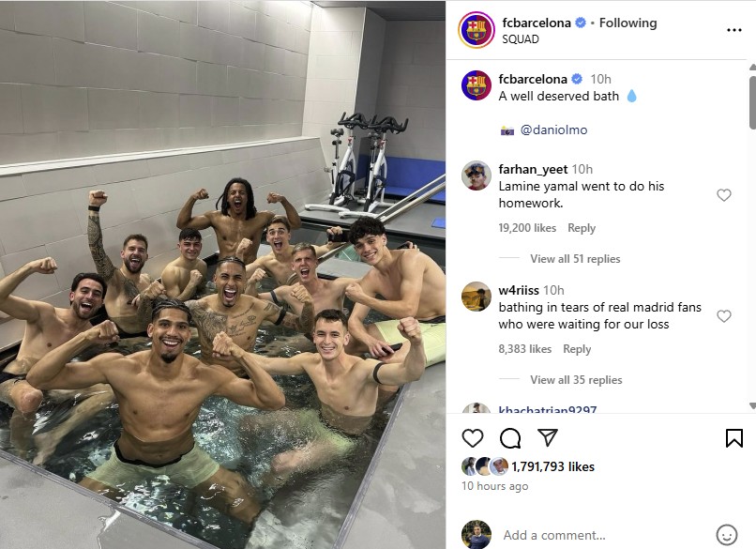This screenshot has width=756, height=549.
Task: Open the three-dot more options menu
Action: click(733, 30)
